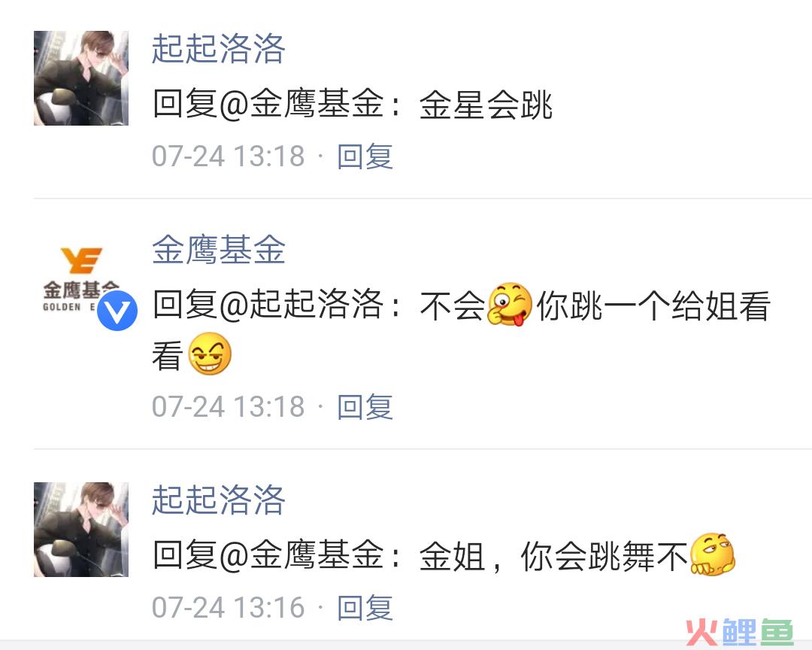Click the smirking thinking emoji

[x=713, y=554]
